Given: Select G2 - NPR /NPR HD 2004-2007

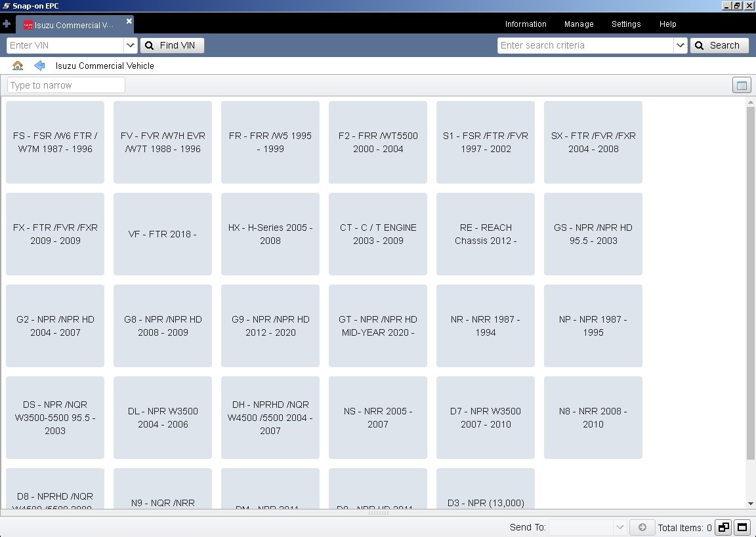Looking at the screenshot, I should point(55,326).
